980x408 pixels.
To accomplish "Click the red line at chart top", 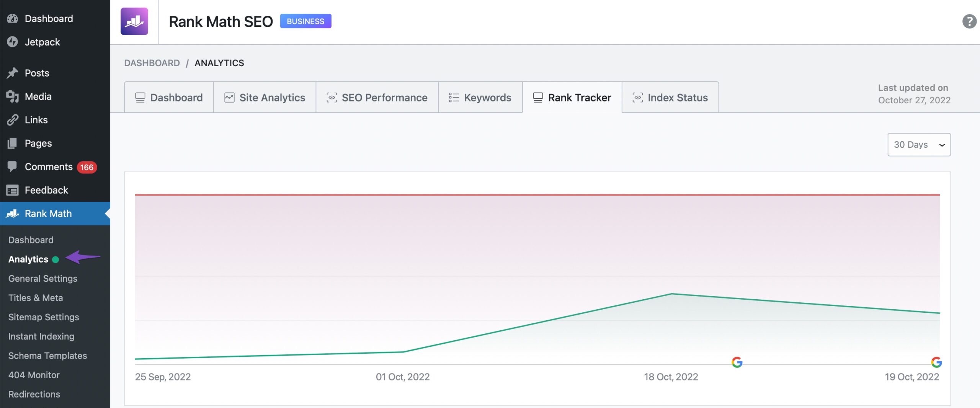I will point(537,195).
